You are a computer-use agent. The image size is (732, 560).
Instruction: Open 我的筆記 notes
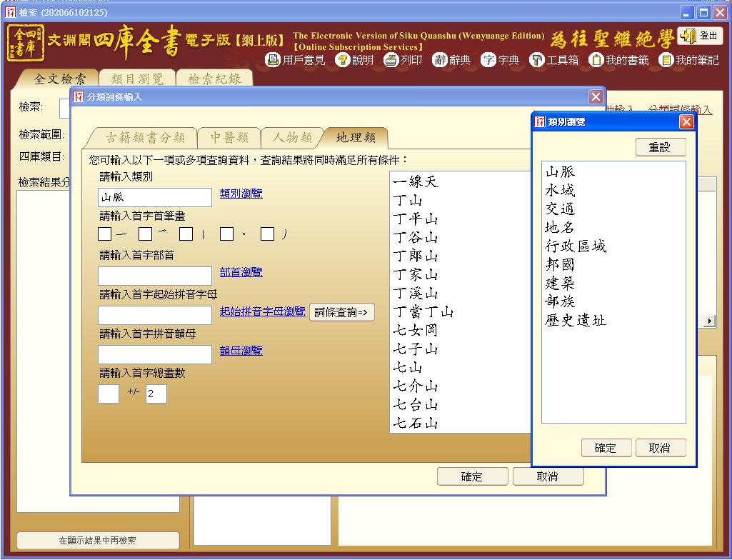tap(666, 61)
